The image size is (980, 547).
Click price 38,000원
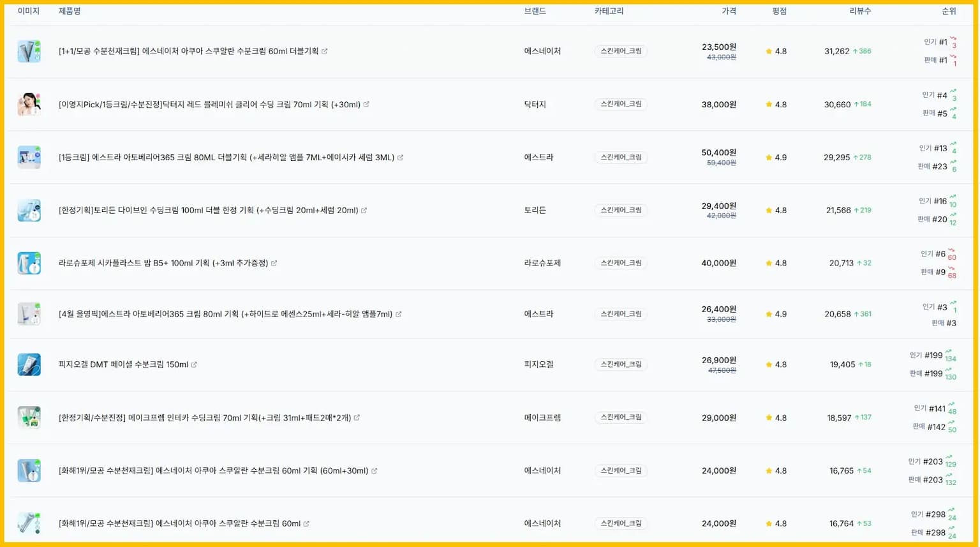pos(719,104)
